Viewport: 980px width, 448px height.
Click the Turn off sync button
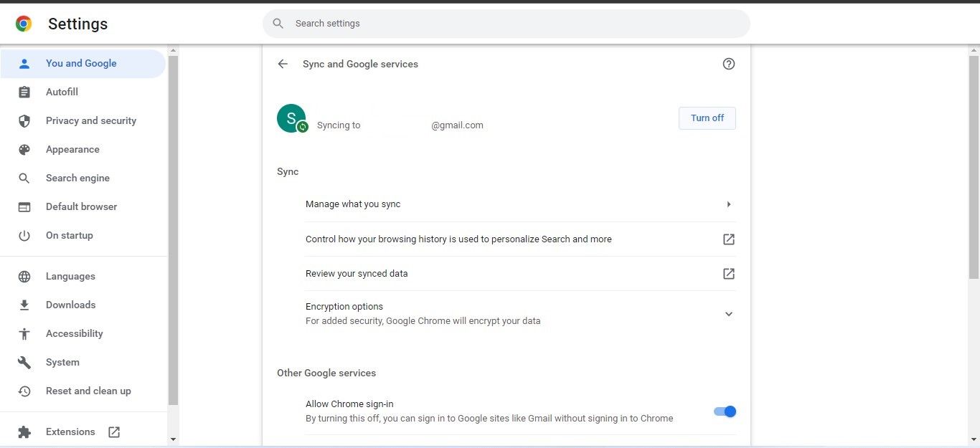pyautogui.click(x=707, y=118)
